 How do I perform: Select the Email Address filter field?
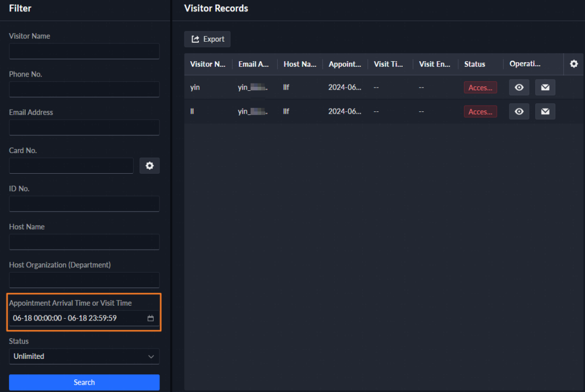tap(84, 127)
